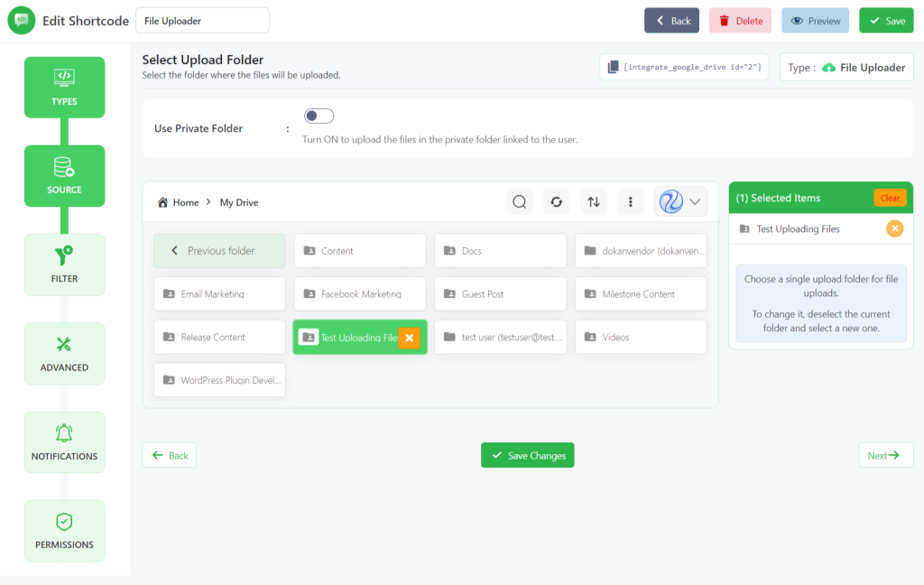Deselect Test Uploading Files via orange X
Screen dimensions: 924x585
409,338
